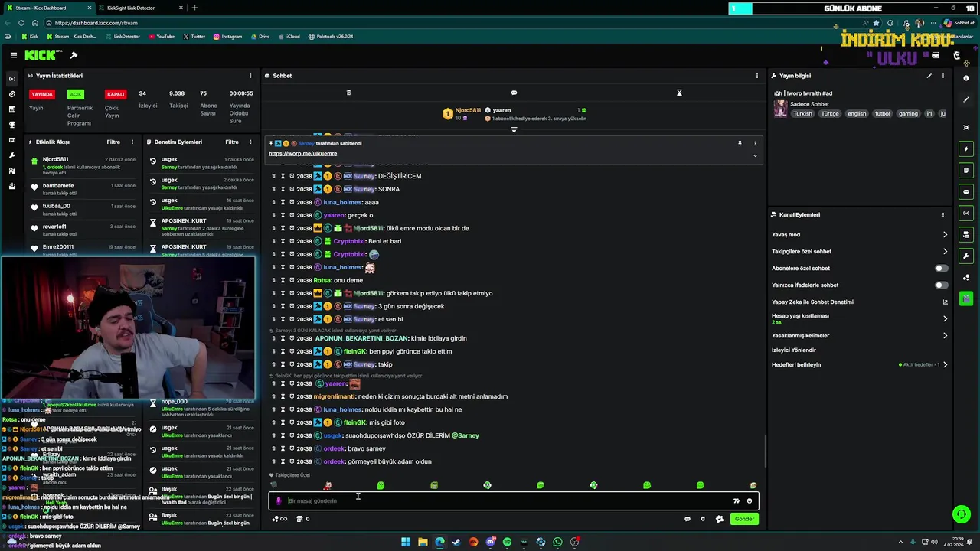980x551 pixels.
Task: Open the video clips icon in sidebar
Action: coord(11,140)
